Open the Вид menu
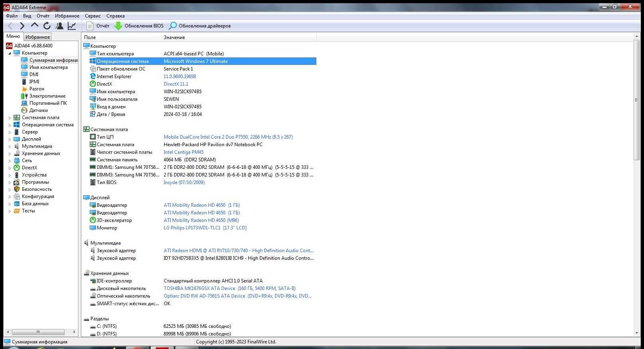 click(x=27, y=16)
